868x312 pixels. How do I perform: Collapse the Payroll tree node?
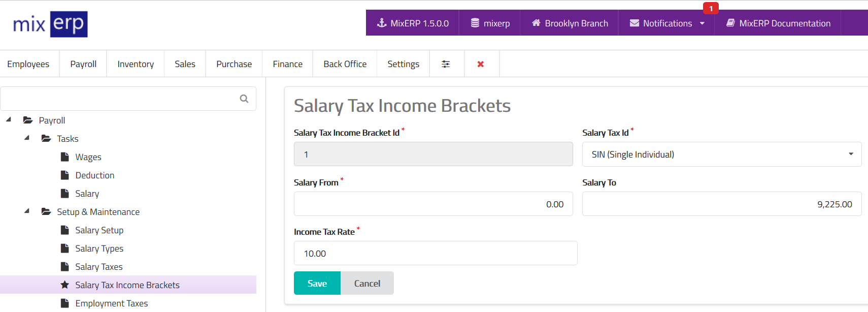click(9, 120)
